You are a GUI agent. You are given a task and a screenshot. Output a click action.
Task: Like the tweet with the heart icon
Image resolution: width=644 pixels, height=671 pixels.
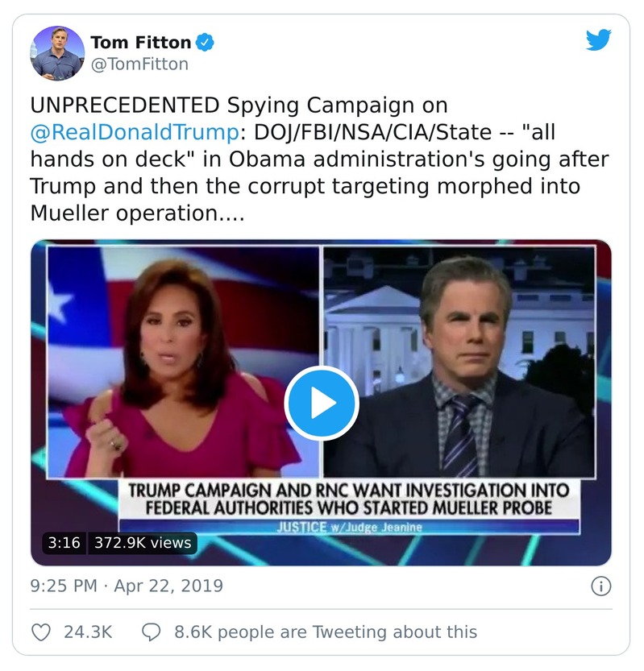(x=41, y=632)
